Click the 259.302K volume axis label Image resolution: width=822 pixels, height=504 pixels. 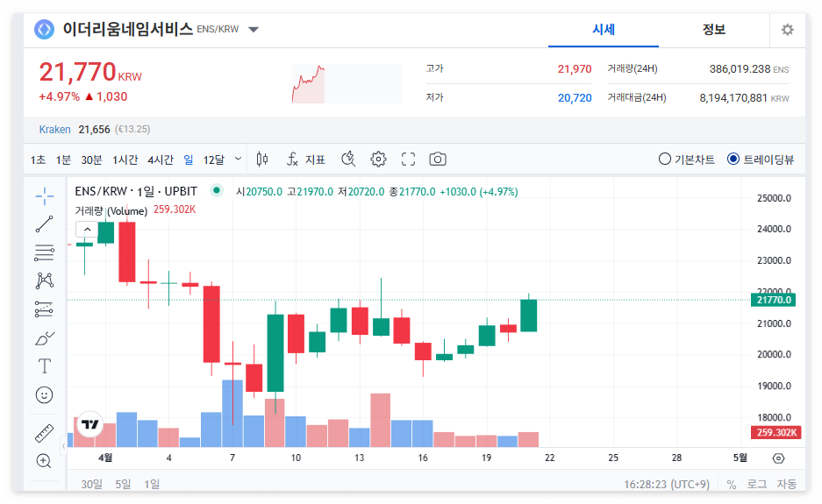(776, 432)
